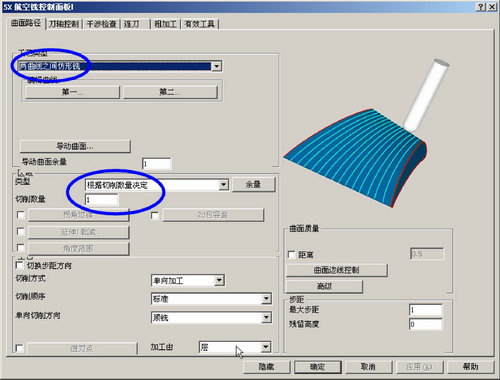Image resolution: width=500 pixels, height=380 pixels.
Task: Toggle the 距离 checkbox in 曲面质量
Action: [x=292, y=255]
